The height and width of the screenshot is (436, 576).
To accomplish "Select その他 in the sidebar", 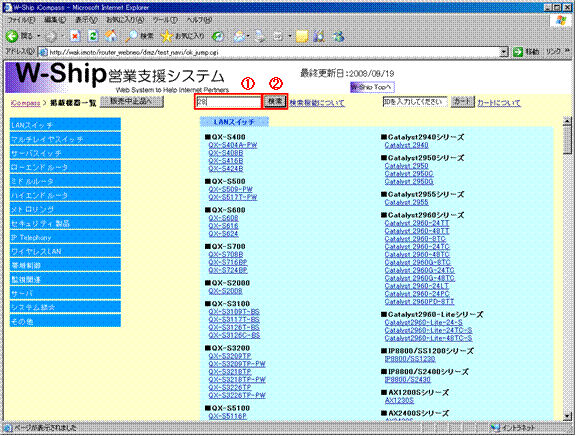I will tap(65, 321).
